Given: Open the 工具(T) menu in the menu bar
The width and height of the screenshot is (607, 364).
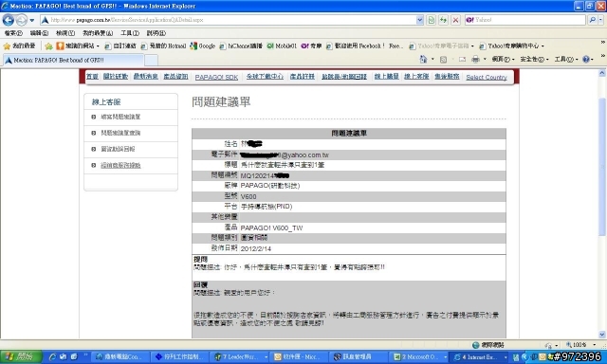Looking at the screenshot, I should click(x=129, y=33).
